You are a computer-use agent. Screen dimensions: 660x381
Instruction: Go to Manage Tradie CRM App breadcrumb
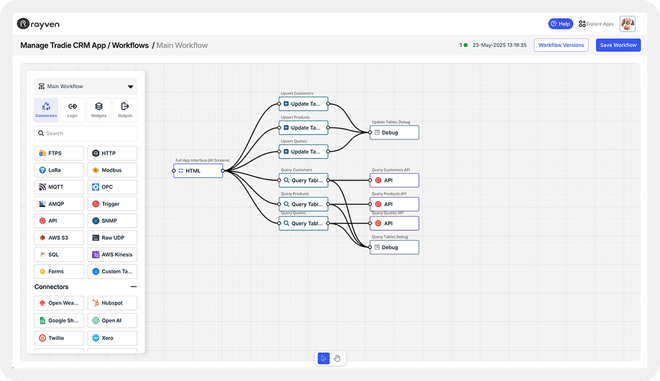pos(63,45)
